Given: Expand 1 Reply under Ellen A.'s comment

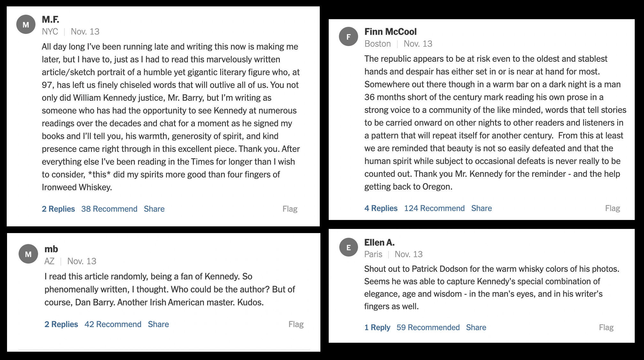Looking at the screenshot, I should pyautogui.click(x=377, y=327).
